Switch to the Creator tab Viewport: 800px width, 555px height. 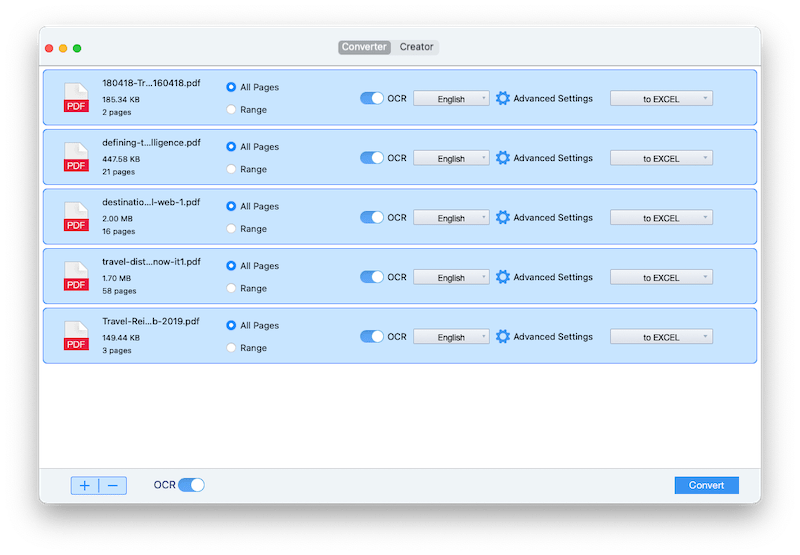pyautogui.click(x=417, y=47)
